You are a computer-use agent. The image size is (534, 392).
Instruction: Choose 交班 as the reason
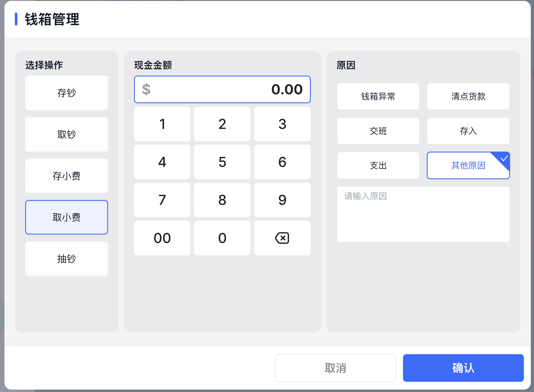click(x=378, y=131)
